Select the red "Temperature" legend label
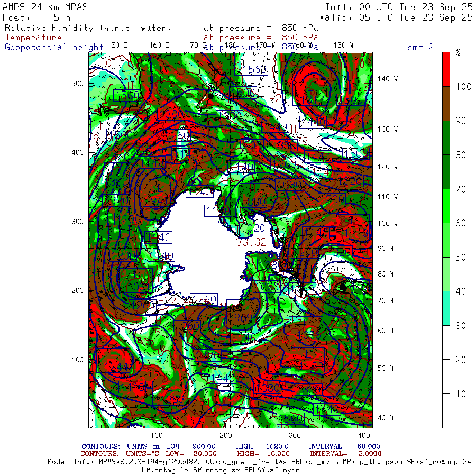Screen dimensions: 476x476 coord(33,38)
